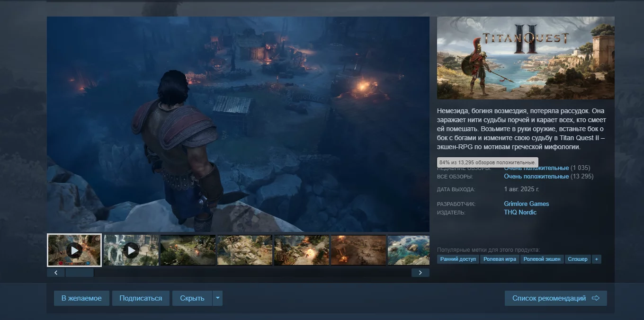Select the fourth screenshot thumbnail
This screenshot has height=320, width=644.
pyautogui.click(x=245, y=250)
